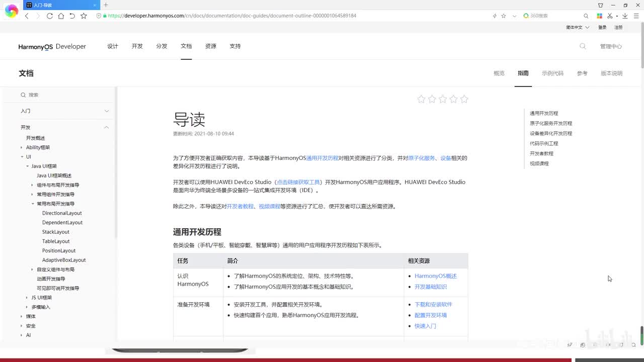Open the 设计 navigation menu
644x362 pixels.
click(x=113, y=46)
